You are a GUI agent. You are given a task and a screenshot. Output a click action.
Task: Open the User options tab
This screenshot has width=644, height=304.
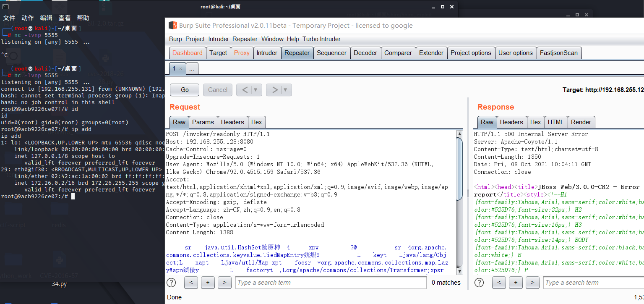point(516,53)
